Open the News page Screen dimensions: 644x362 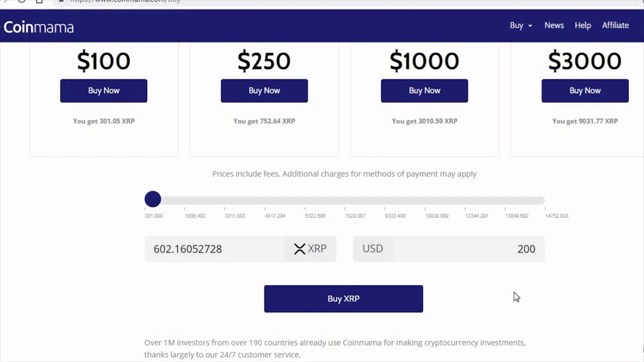click(x=554, y=25)
